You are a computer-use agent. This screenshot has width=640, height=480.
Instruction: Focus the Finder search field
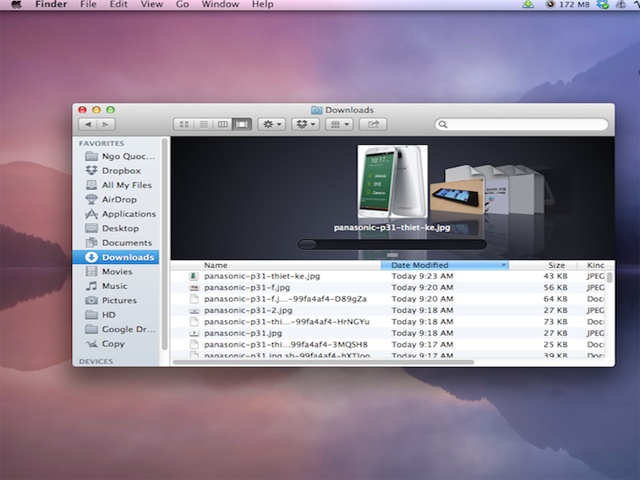click(x=522, y=124)
